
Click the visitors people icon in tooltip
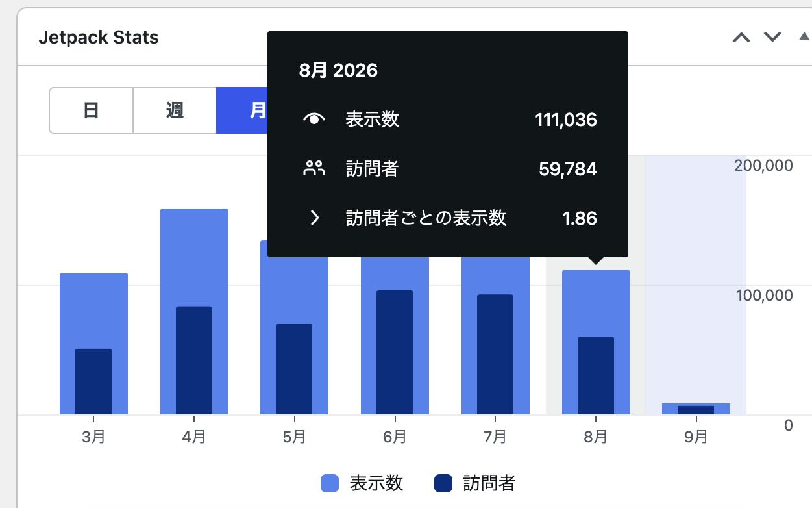(x=314, y=169)
